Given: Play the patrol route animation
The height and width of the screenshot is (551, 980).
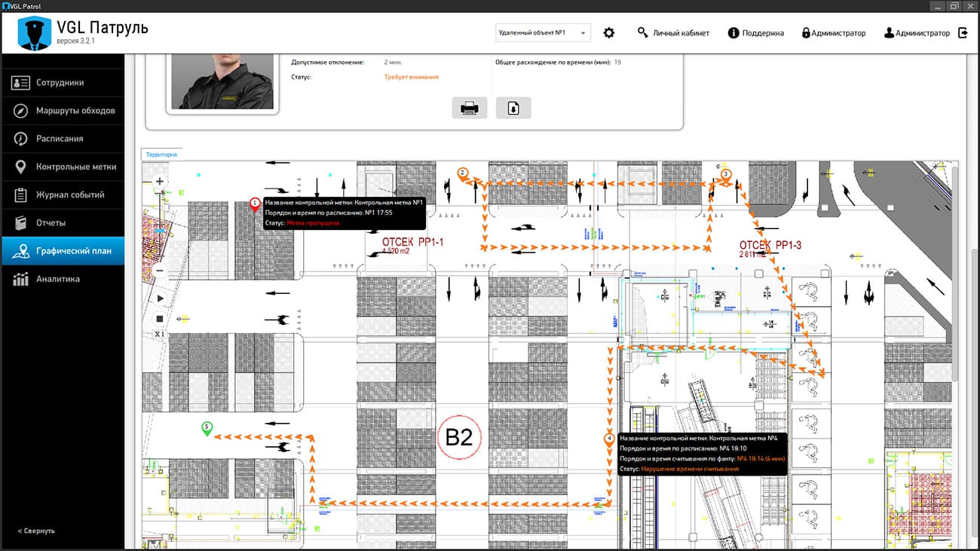Looking at the screenshot, I should 160,298.
